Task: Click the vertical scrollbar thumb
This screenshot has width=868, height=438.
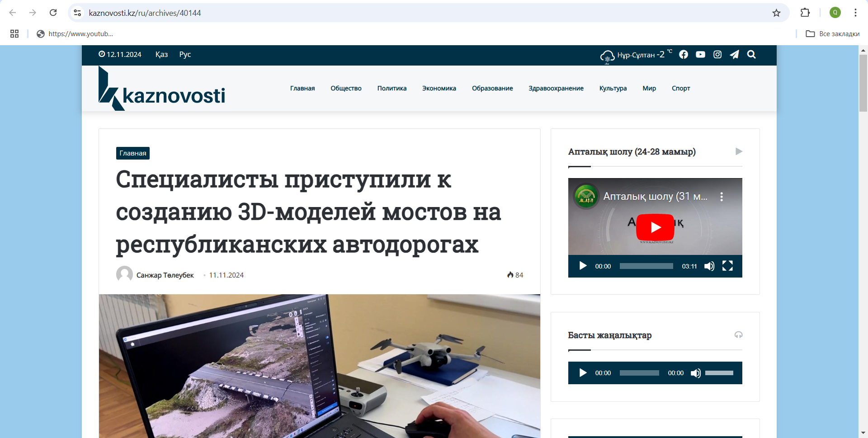Action: pyautogui.click(x=863, y=83)
